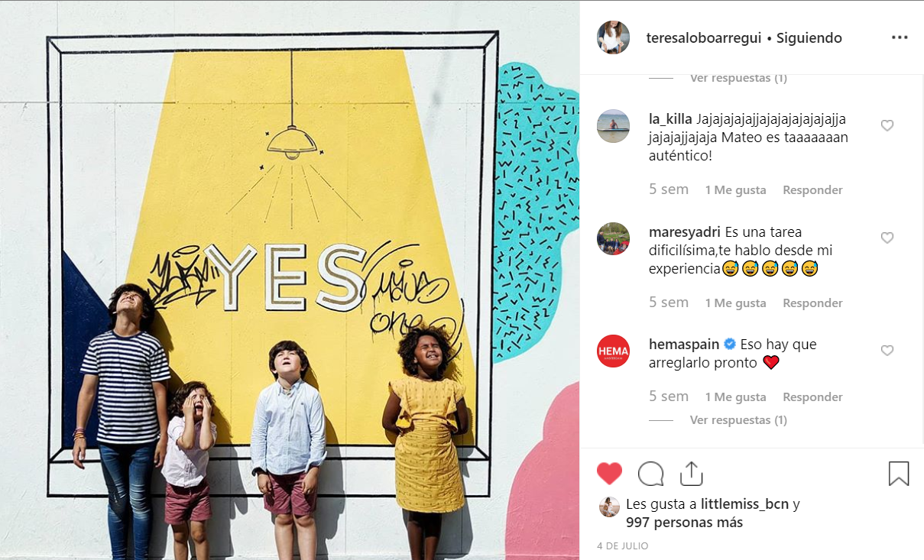
Task: Open teresaloboarregui's profile avatar in the header
Action: pos(613,37)
